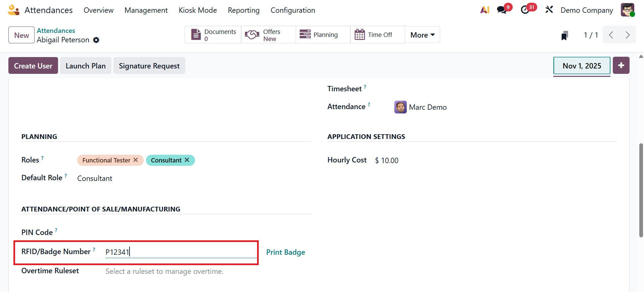
Task: Open the Reporting menu
Action: pyautogui.click(x=243, y=10)
